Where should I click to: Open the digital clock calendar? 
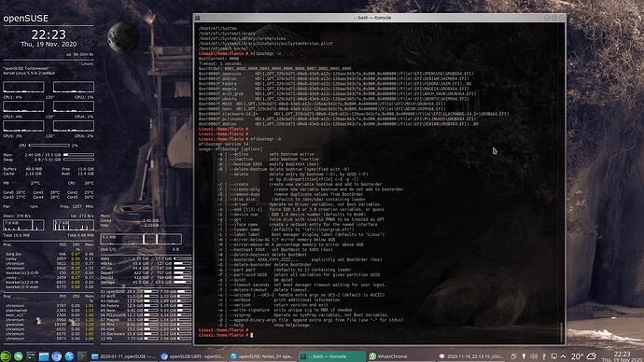(622, 356)
